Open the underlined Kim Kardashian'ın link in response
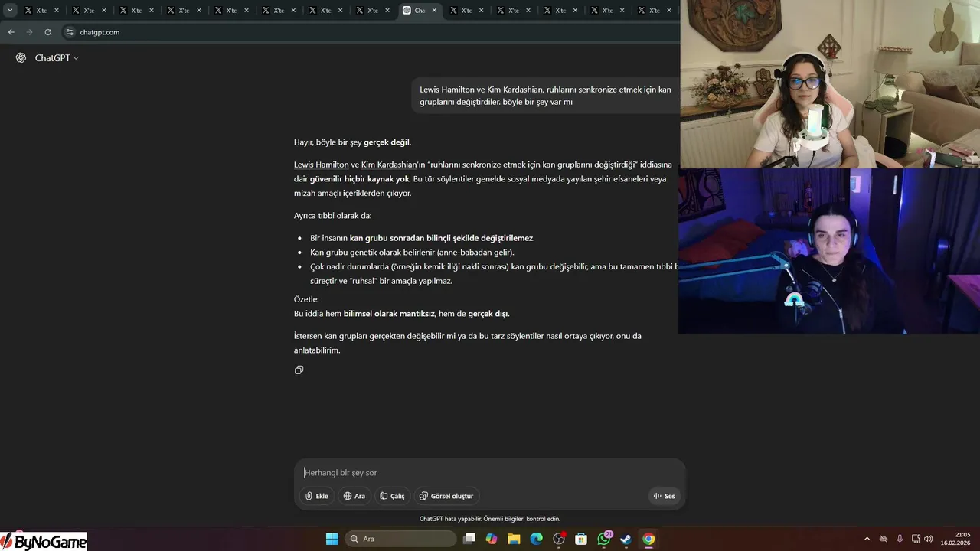This screenshot has width=980, height=551. click(x=393, y=165)
